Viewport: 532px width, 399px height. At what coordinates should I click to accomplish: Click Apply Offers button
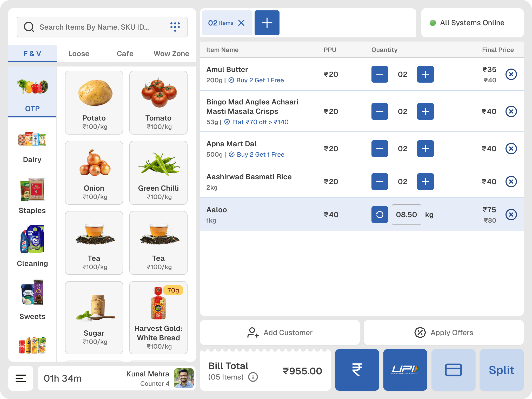444,332
